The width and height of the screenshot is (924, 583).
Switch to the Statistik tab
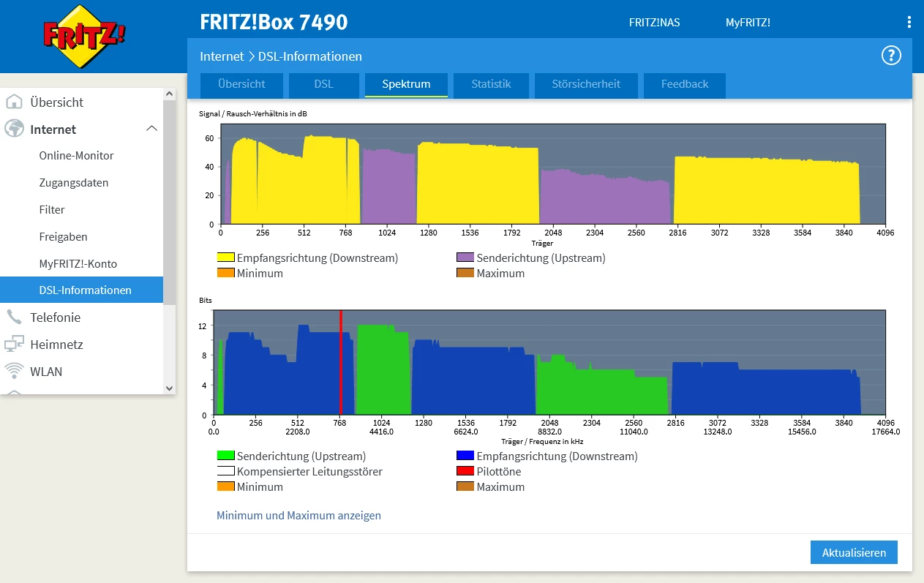click(490, 84)
